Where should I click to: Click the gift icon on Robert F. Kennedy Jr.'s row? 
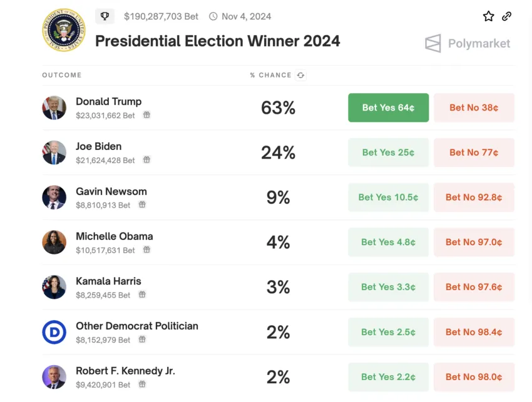(x=142, y=385)
